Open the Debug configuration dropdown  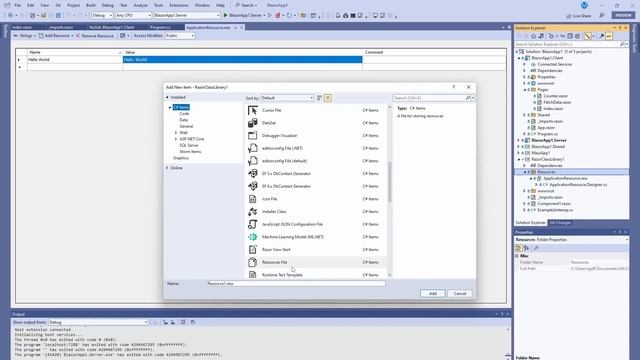click(102, 15)
